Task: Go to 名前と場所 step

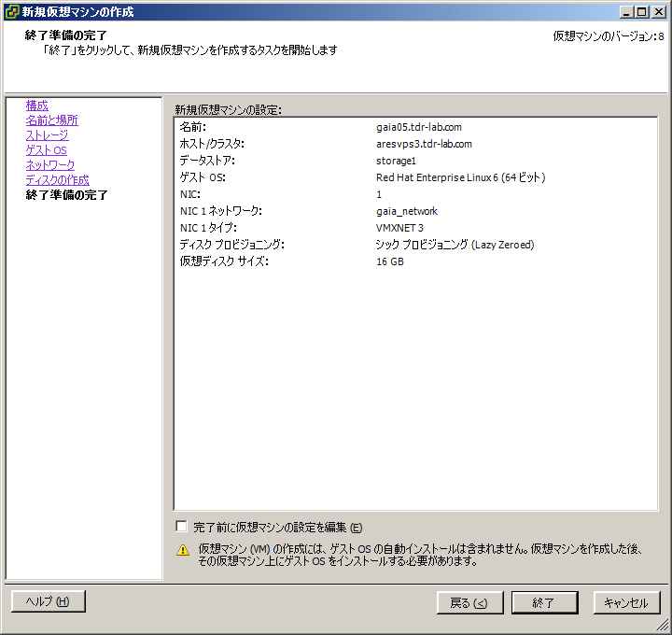Action: [x=51, y=120]
